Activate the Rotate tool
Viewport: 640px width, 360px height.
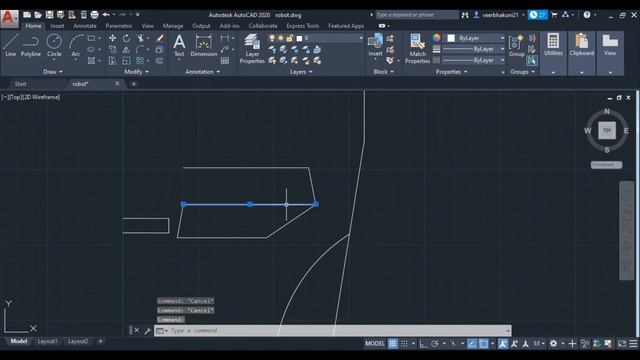126,38
